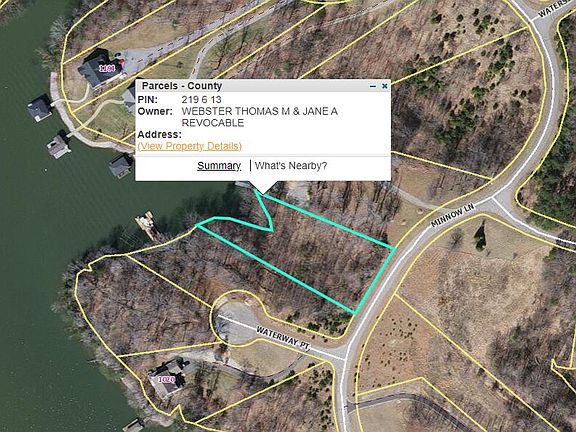The width and height of the screenshot is (576, 432).
Task: Switch to the Summary tab
Action: pos(219,166)
